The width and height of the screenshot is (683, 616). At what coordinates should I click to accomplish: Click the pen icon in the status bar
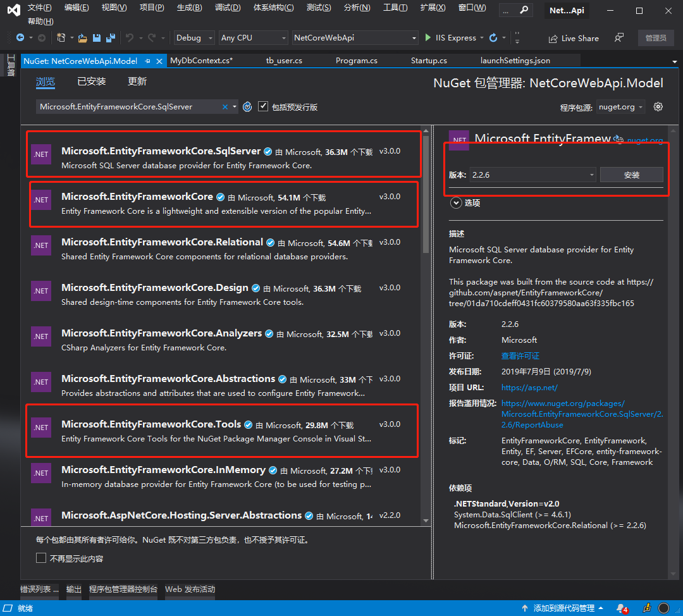(x=647, y=608)
